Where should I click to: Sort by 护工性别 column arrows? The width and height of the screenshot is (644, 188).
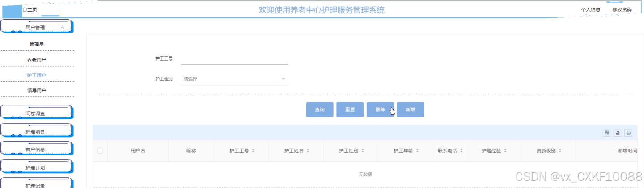[362, 151]
